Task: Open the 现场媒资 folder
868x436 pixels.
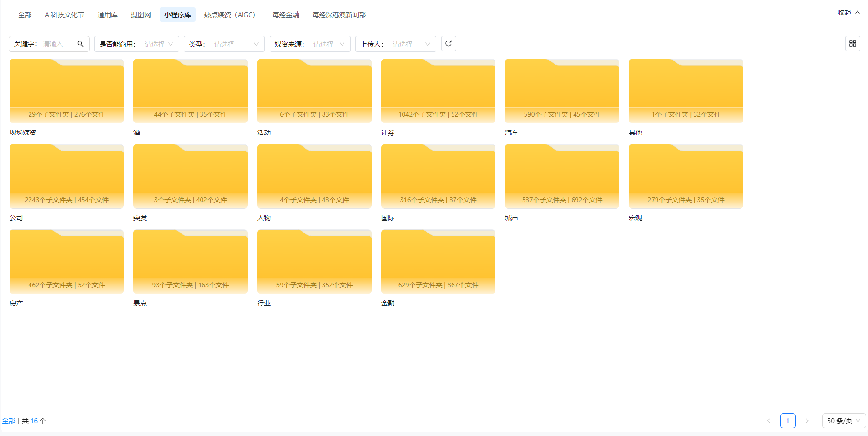Action: coord(67,91)
